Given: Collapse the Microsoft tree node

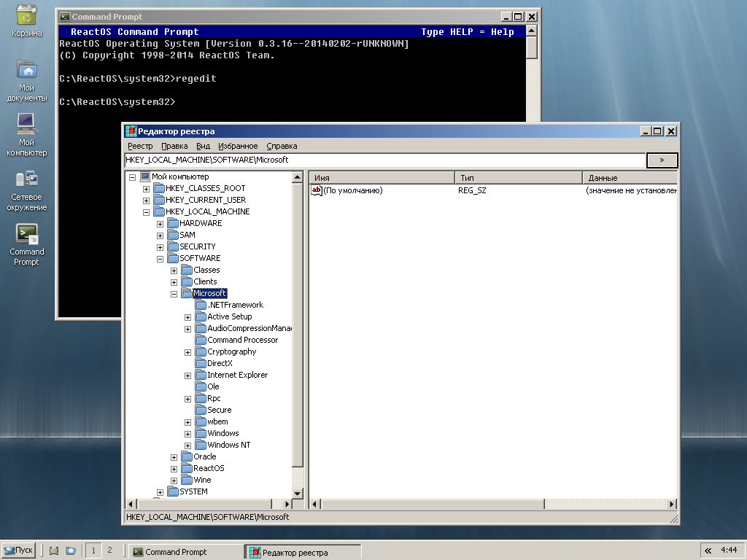Looking at the screenshot, I should [174, 294].
